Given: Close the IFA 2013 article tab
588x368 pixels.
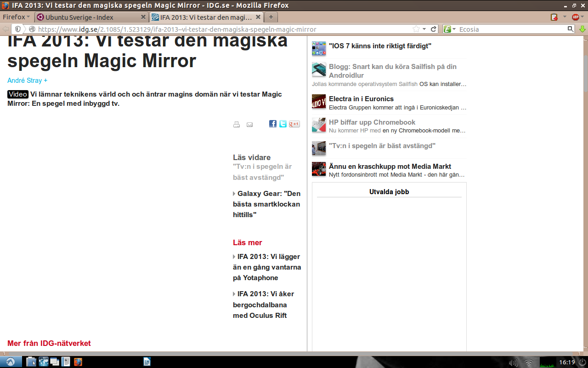Looking at the screenshot, I should pyautogui.click(x=258, y=17).
